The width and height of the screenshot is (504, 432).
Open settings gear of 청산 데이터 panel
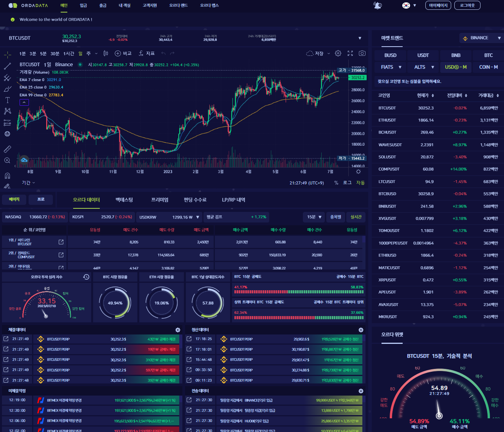(361, 330)
